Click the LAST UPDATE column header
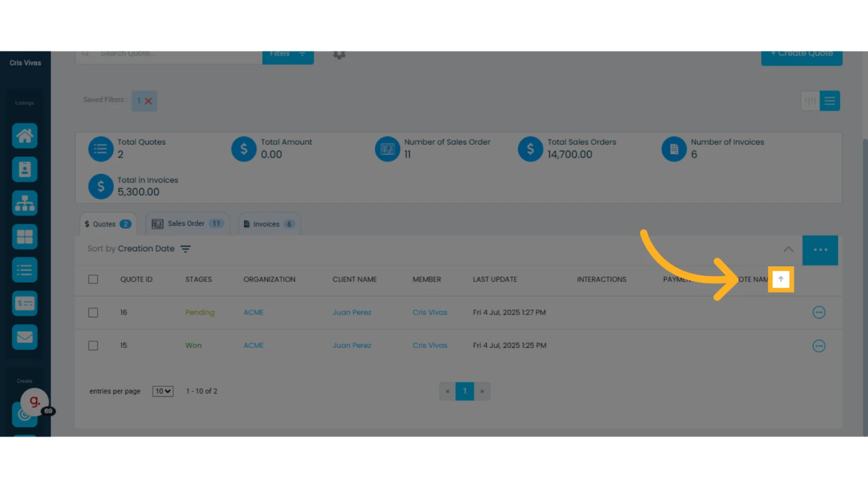This screenshot has height=488, width=868. 495,280
